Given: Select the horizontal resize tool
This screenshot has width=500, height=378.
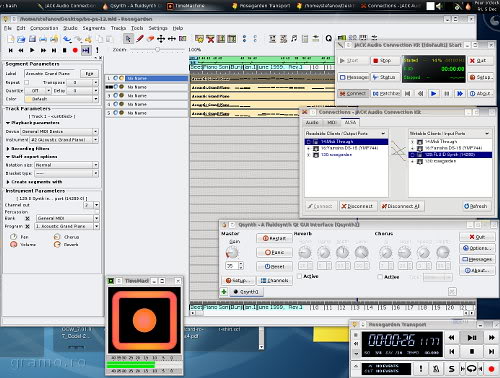Looking at the screenshot, I should tap(172, 39).
